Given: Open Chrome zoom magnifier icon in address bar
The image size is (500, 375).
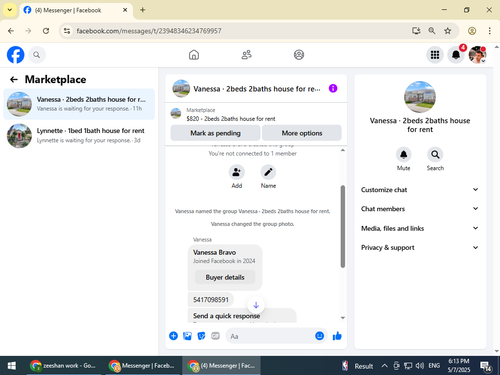Looking at the screenshot, I should pos(432,31).
